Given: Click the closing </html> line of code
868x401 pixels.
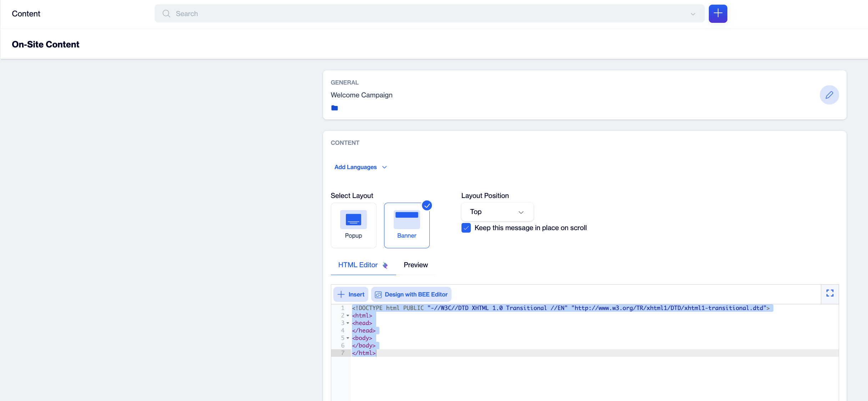Looking at the screenshot, I should point(364,353).
